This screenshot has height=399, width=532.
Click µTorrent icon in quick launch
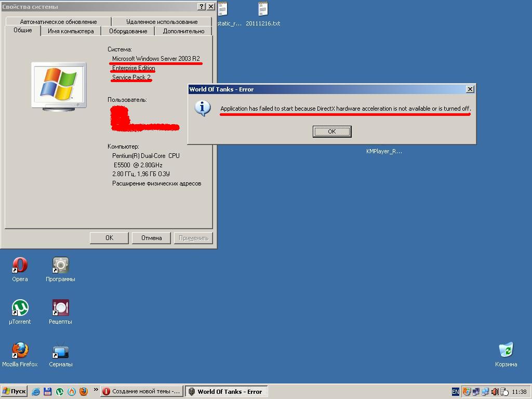60,392
